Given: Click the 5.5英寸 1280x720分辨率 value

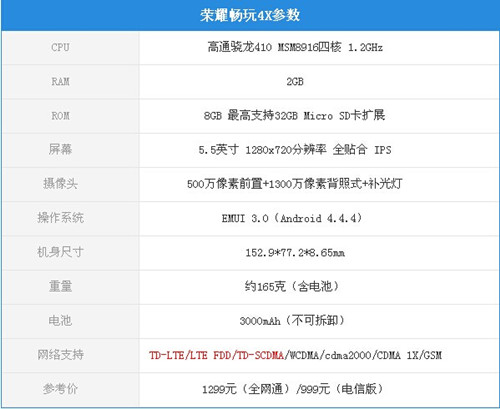Looking at the screenshot, I should (295, 150).
